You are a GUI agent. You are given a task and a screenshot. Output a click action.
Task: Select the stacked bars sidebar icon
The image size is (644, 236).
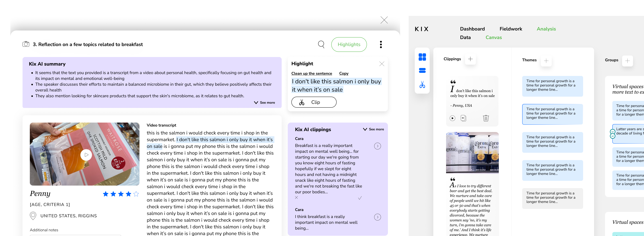pos(422,71)
